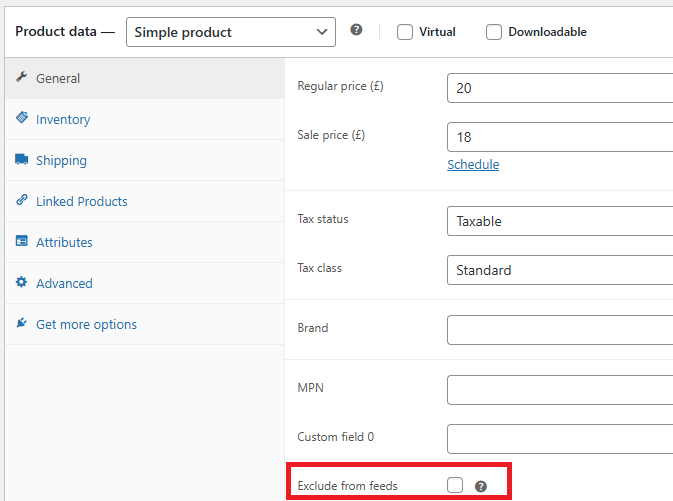Click the Advanced gear icon
Screen dimensions: 673x501
(x=21, y=282)
